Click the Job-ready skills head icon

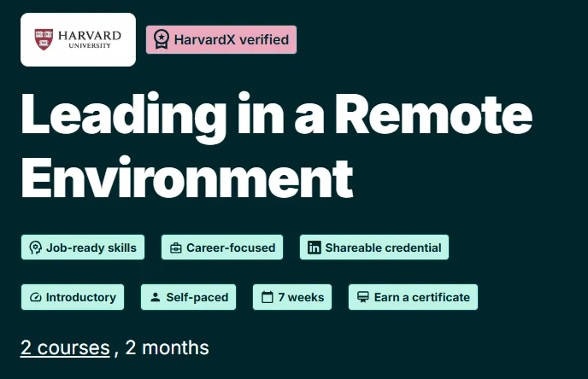click(x=35, y=248)
